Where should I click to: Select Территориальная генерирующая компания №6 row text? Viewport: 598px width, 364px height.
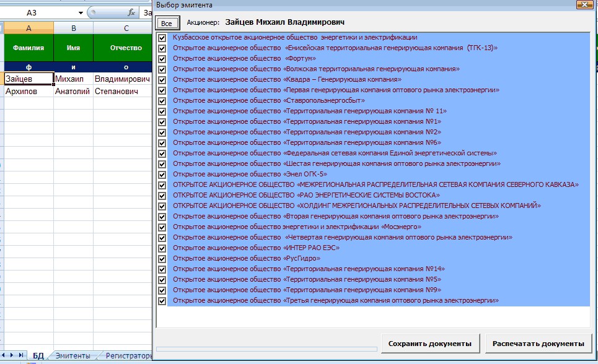(x=307, y=143)
